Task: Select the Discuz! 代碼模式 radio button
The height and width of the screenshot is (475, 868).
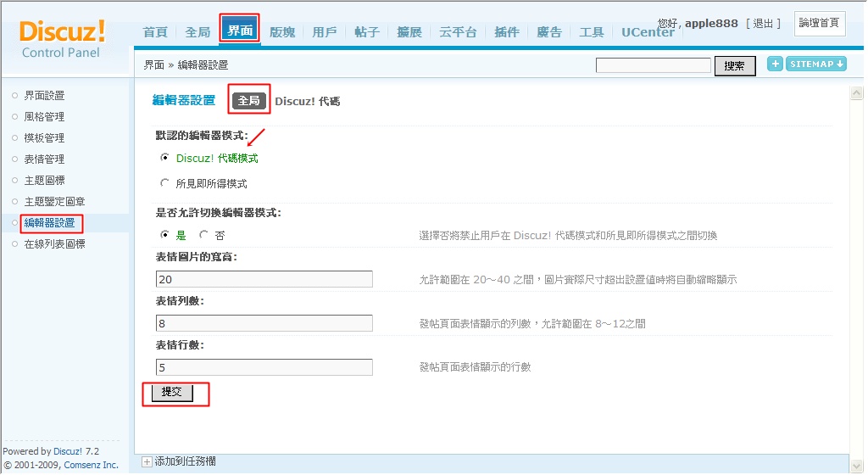Action: click(165, 158)
